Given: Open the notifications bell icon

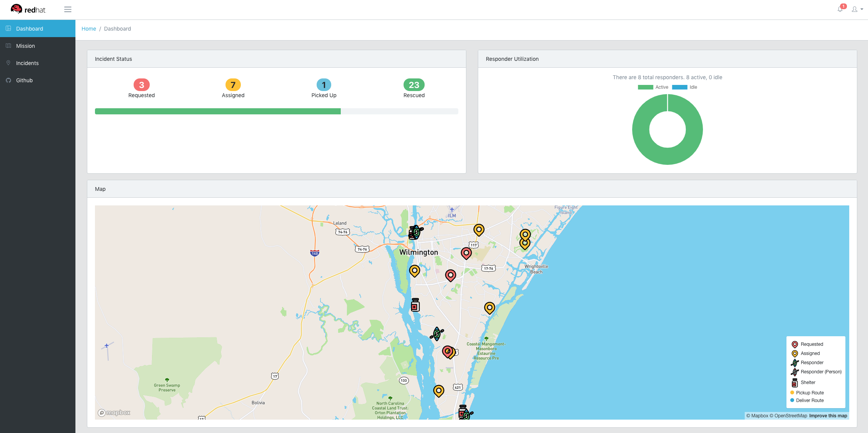Looking at the screenshot, I should point(840,10).
